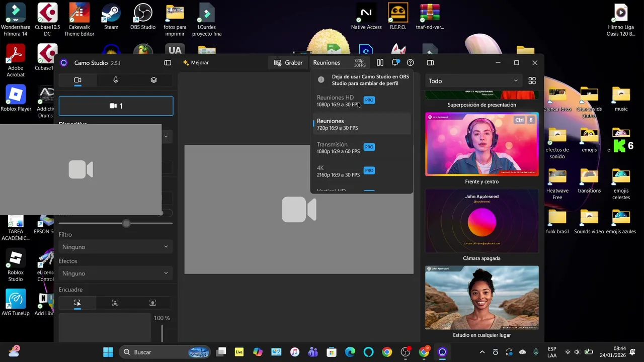Select the manual framing mode icon
Image resolution: width=644 pixels, height=362 pixels.
coord(77,303)
